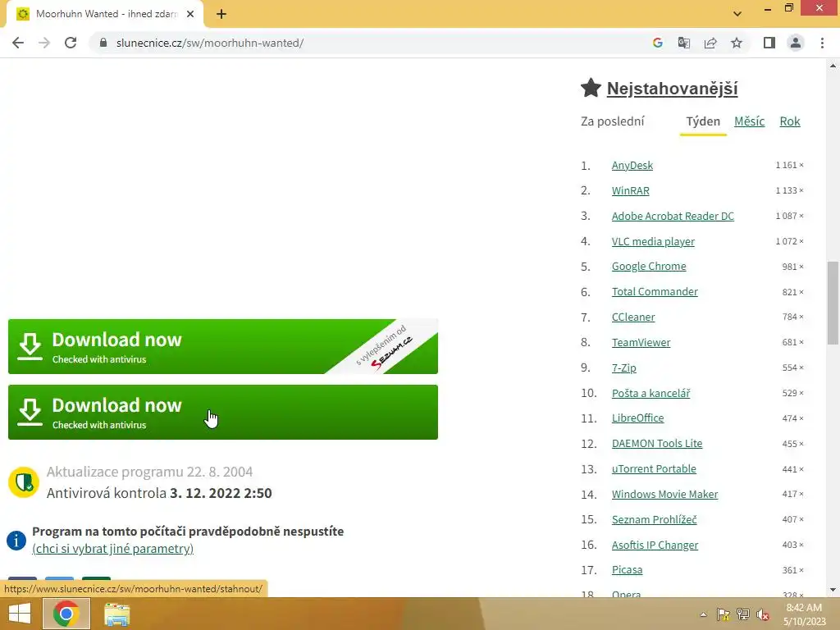Open VLC media player link
This screenshot has width=840, height=630.
coord(653,242)
